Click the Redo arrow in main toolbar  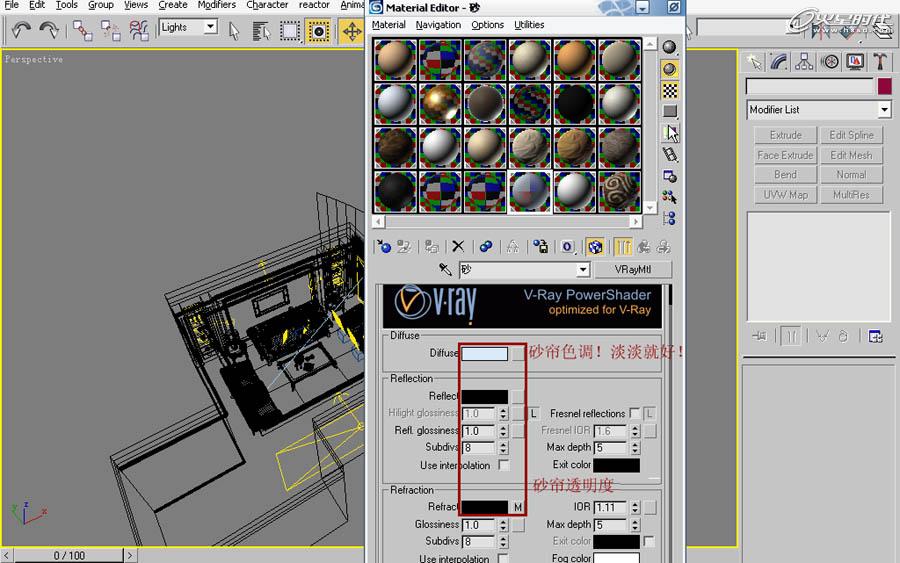coord(49,30)
